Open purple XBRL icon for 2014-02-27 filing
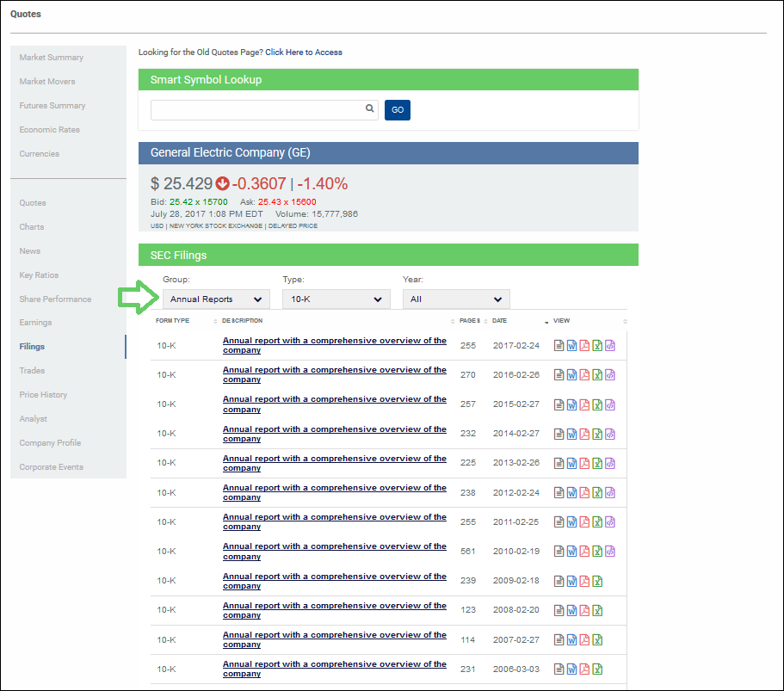Screen dimensions: 784x691 click(x=610, y=434)
